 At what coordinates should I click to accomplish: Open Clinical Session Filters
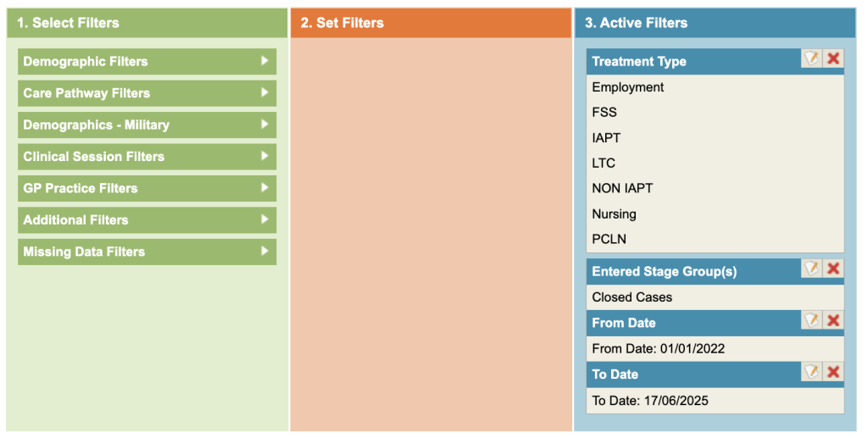(147, 157)
